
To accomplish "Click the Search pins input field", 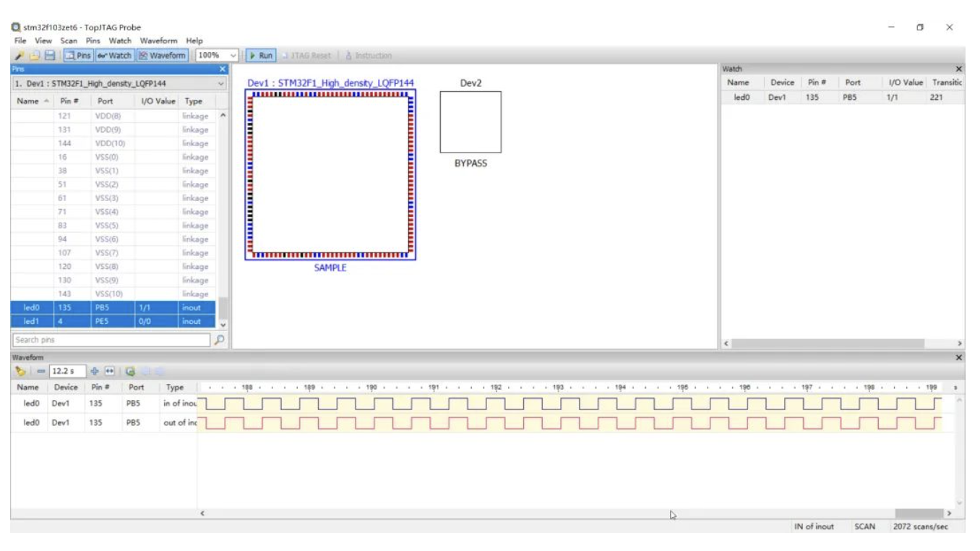I will click(x=110, y=340).
